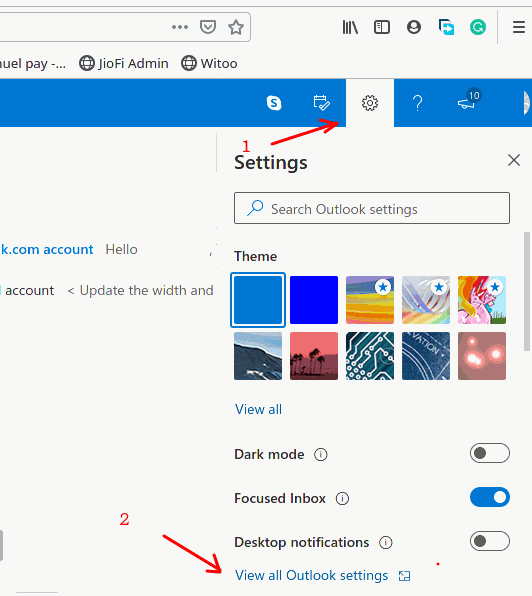The image size is (532, 596).
Task: Turn off the Focused Inbox toggle
Action: tap(489, 497)
